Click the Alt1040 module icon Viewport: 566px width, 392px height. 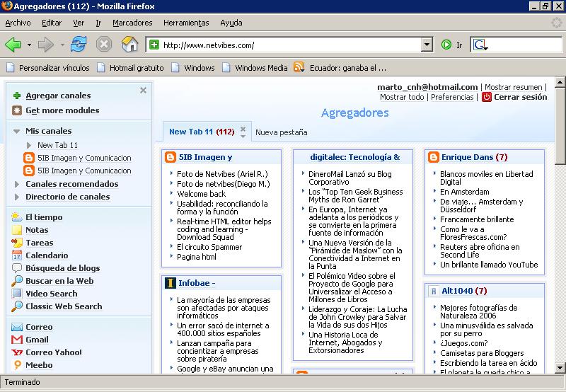433,291
